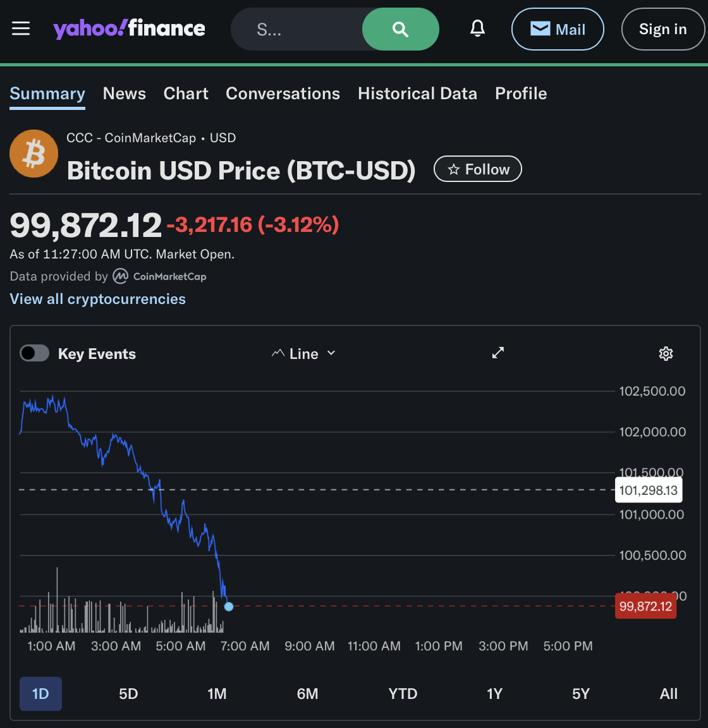The width and height of the screenshot is (708, 728).
Task: Open the View all cryptocurrencies link
Action: click(x=98, y=299)
